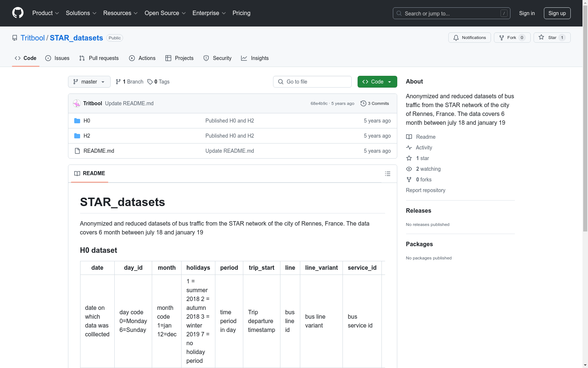View the 3 Commits history
The width and height of the screenshot is (588, 368).
(375, 103)
